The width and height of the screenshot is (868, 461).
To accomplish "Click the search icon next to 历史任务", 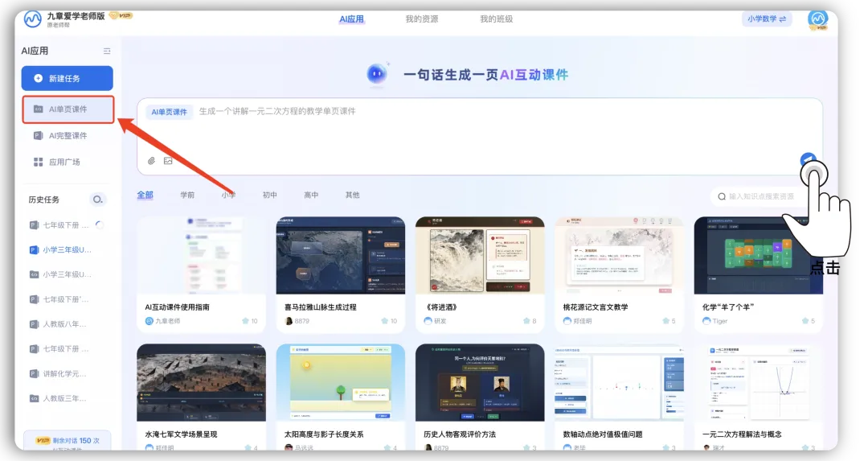I will click(97, 200).
